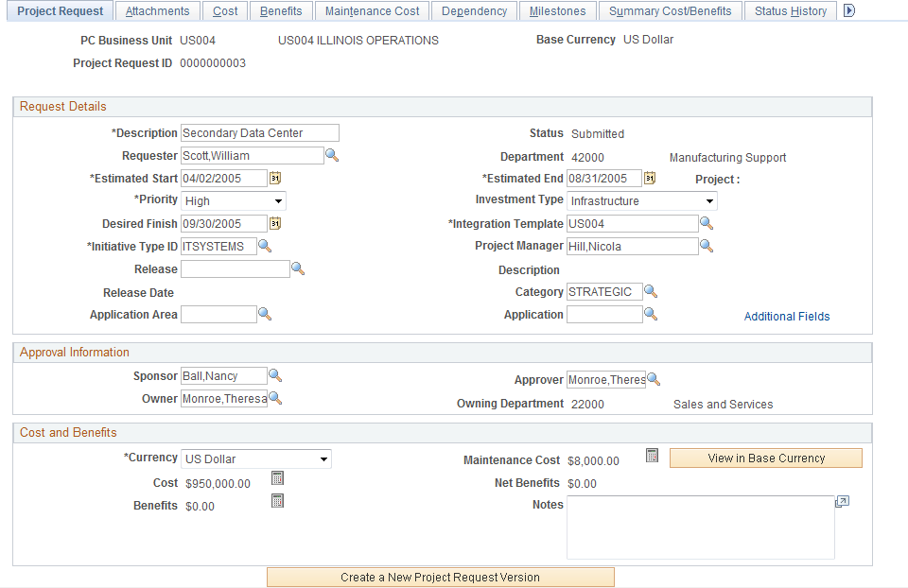Open lookup for Application Area
This screenshot has height=588, width=908.
pyautogui.click(x=265, y=314)
